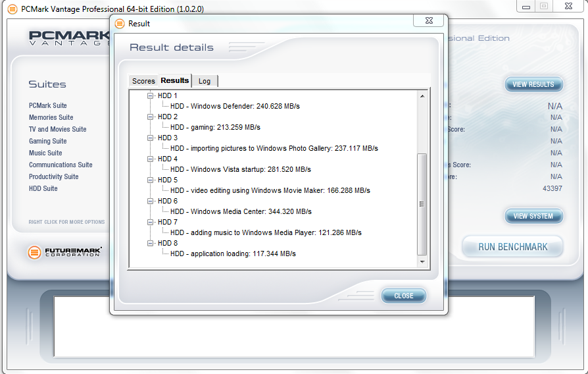Select PCMark Suite in Suites list
Viewport: 588px width, 374px height.
48,105
